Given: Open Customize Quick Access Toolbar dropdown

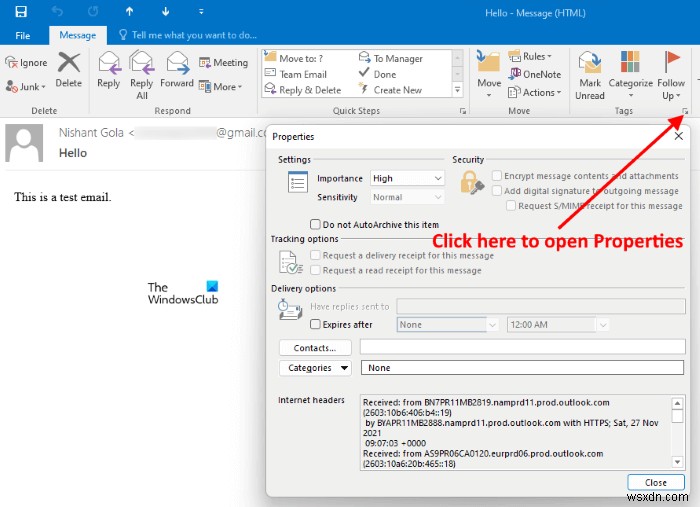Looking at the screenshot, I should tap(201, 12).
